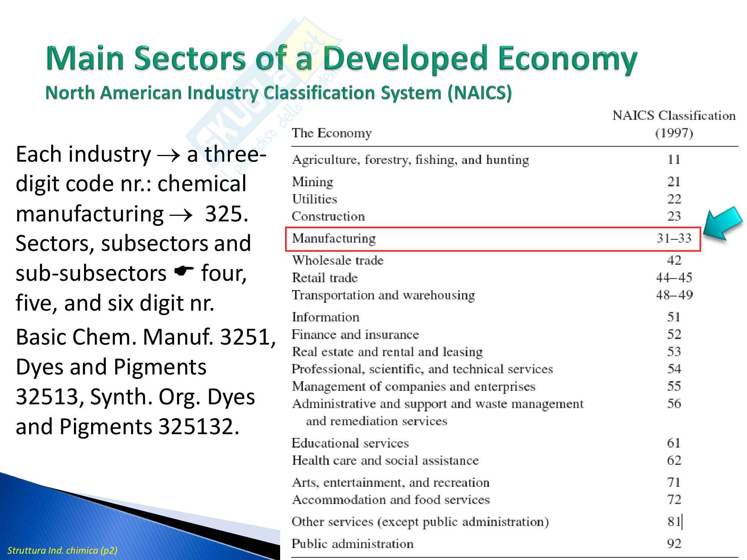
Task: Click the 'Finance and insurance' row
Action: 355,335
